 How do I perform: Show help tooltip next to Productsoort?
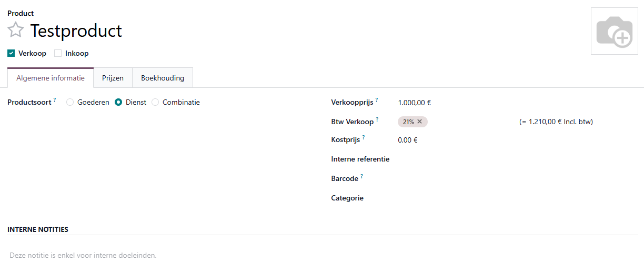55,99
